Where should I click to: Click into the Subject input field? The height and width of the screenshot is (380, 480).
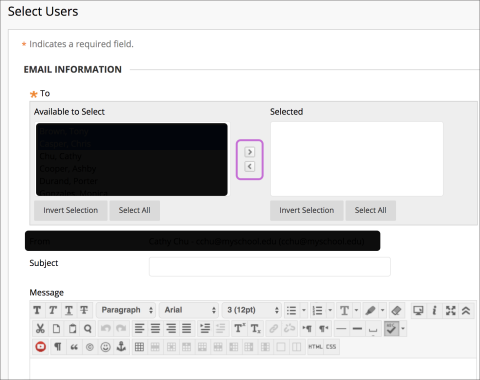[270, 267]
